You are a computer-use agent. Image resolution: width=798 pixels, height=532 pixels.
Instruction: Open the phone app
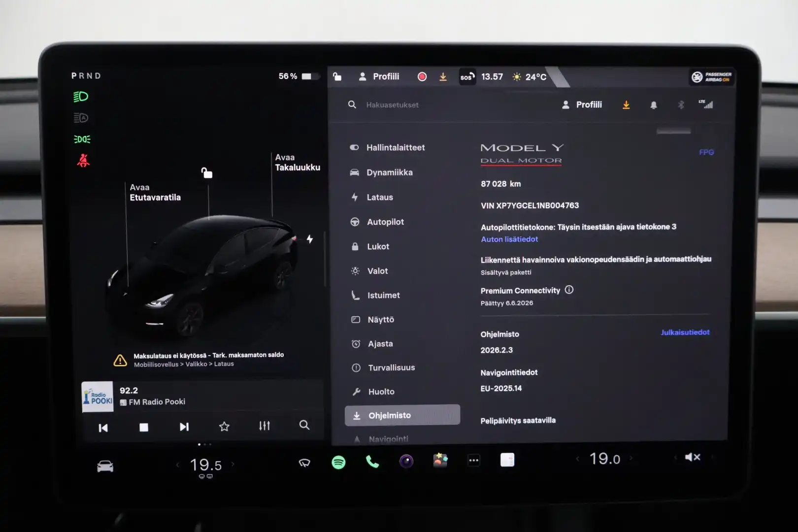pyautogui.click(x=372, y=462)
